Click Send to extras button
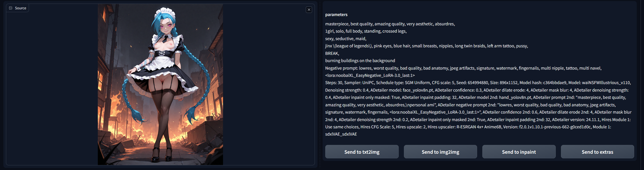Viewport: 644px width, 170px height. (x=597, y=152)
